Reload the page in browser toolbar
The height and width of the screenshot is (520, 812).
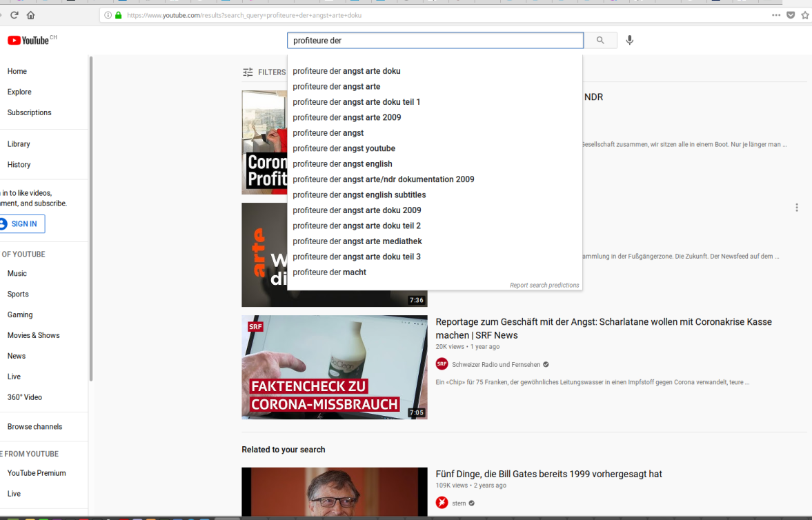coord(14,15)
